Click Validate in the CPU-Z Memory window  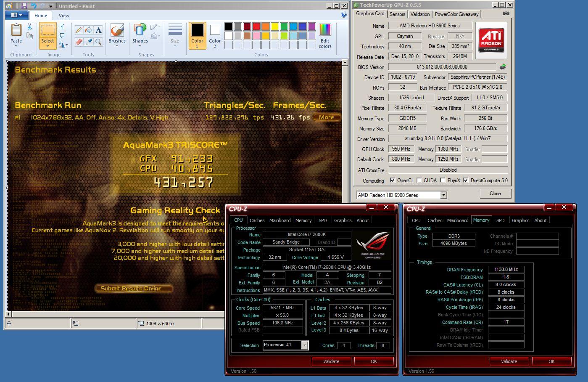point(509,361)
